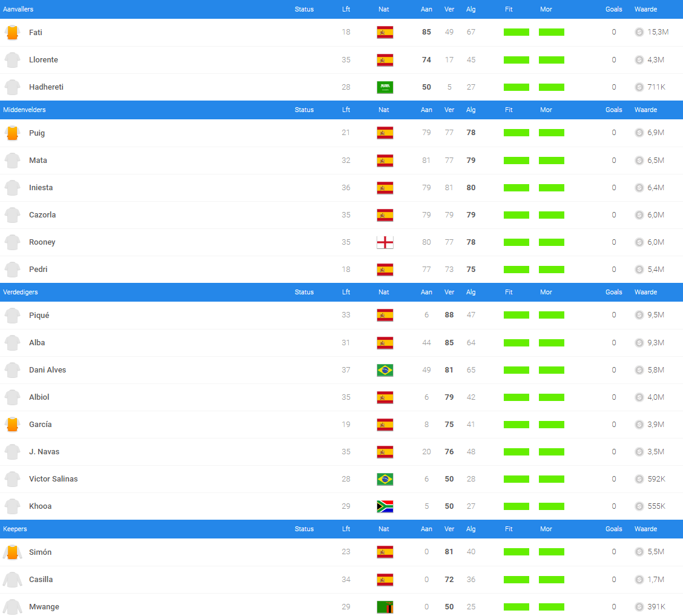Screen dimensions: 683x616
Task: Open player Albiol's profile
Action: [39, 397]
